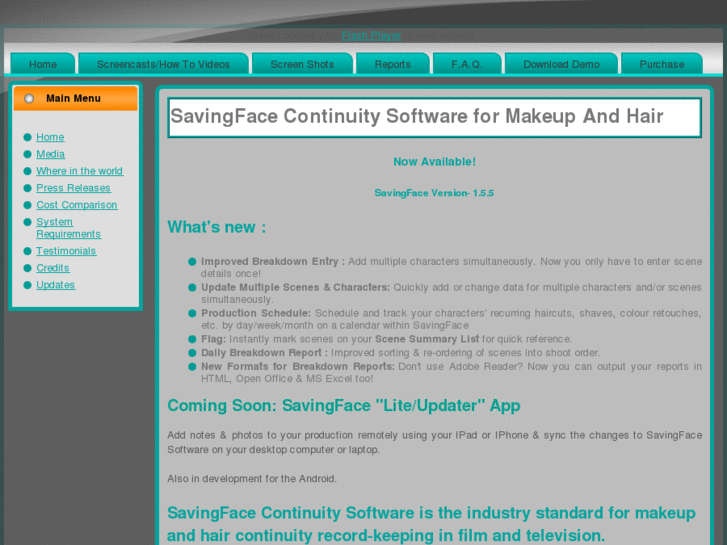
Task: Click New Formats for Breakdown Reports text
Action: pos(298,366)
